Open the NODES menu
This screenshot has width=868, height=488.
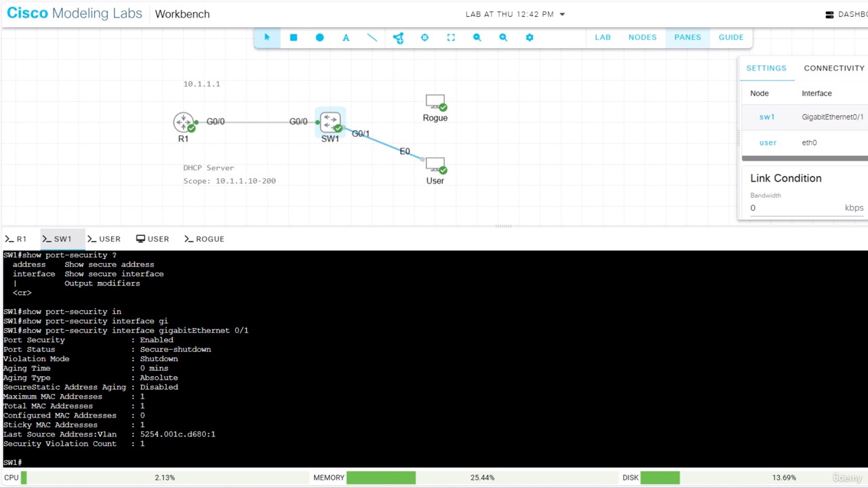[642, 37]
